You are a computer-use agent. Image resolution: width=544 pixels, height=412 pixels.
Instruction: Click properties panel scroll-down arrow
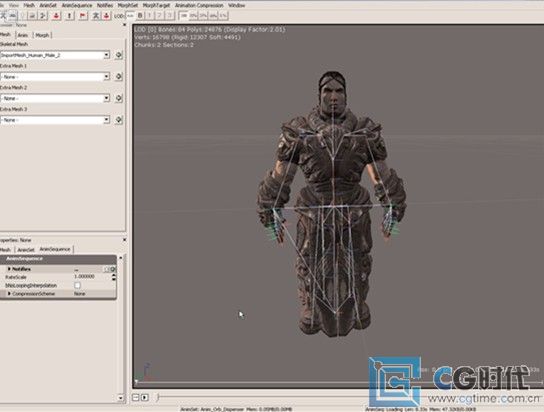(121, 397)
